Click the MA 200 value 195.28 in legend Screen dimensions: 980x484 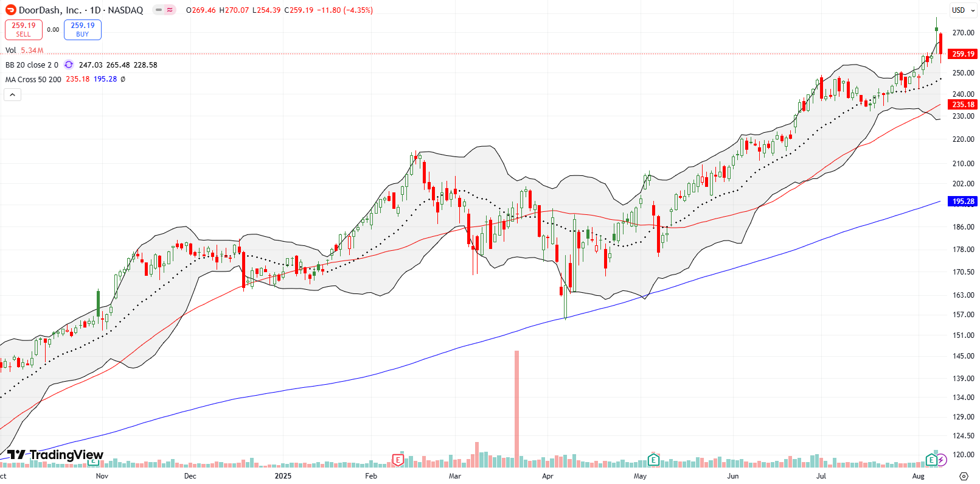tap(105, 79)
